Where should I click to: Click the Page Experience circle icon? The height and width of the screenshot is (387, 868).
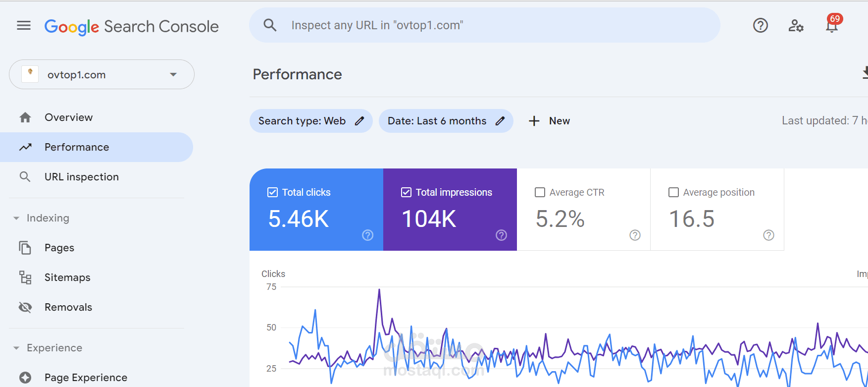coord(25,378)
